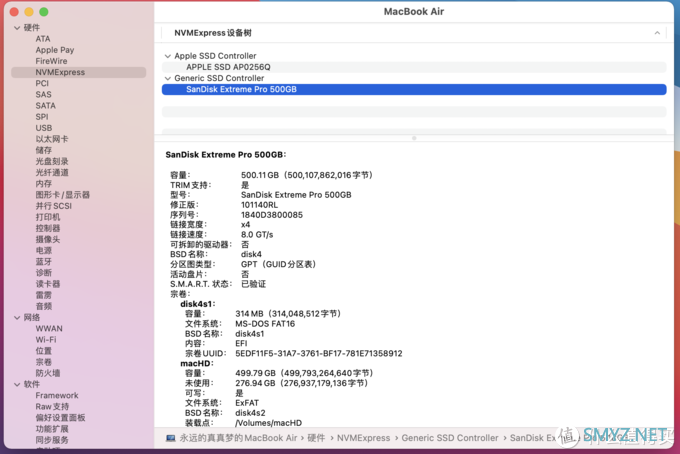Click the MS-DOS FAT16 file system value
The width and height of the screenshot is (680, 454).
tap(265, 324)
